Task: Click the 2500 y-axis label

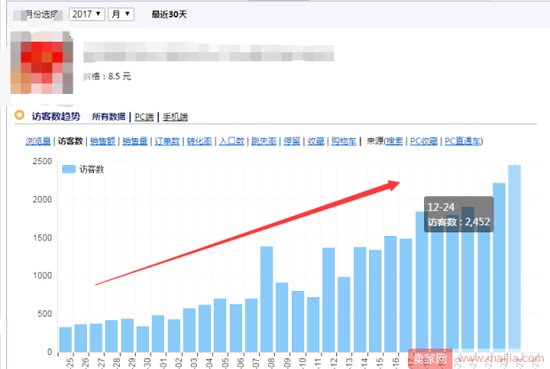Action: point(42,161)
